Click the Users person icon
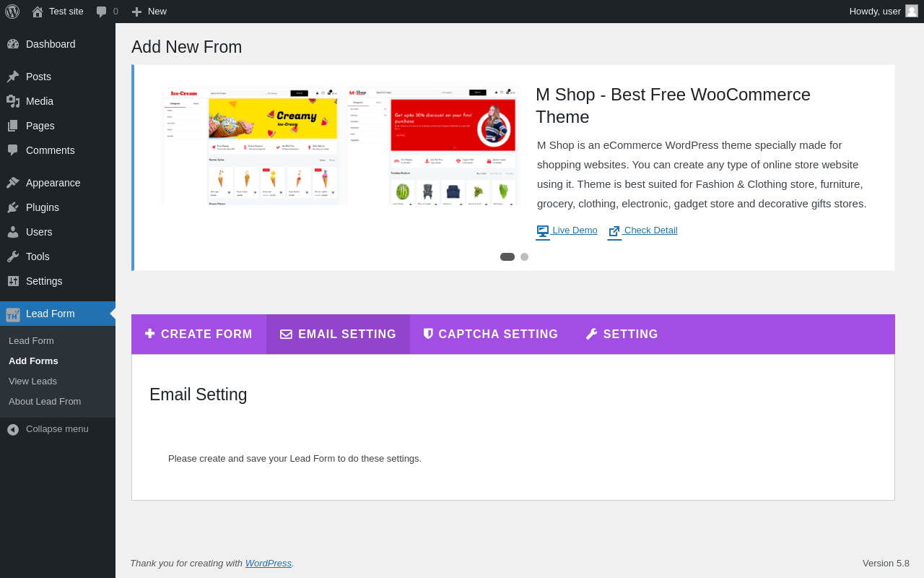Image resolution: width=924 pixels, height=578 pixels. [13, 232]
